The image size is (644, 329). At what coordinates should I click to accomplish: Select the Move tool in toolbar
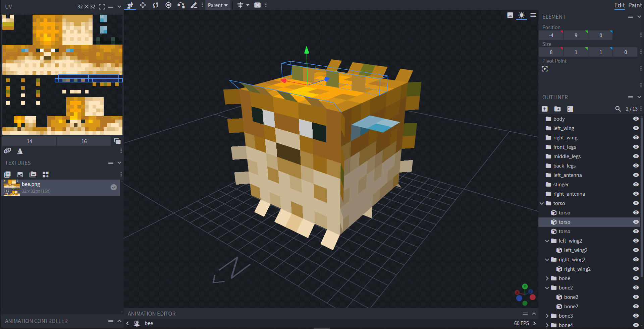tap(143, 5)
